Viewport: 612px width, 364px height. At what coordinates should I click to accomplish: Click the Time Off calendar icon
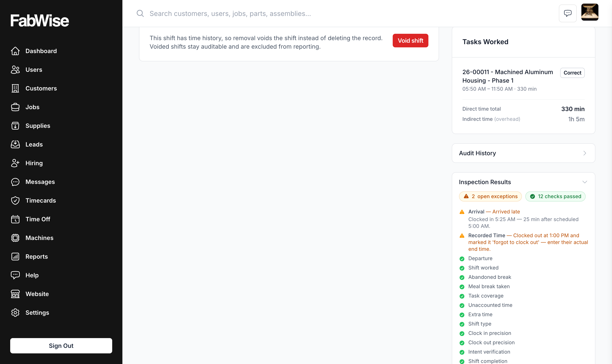click(x=15, y=219)
